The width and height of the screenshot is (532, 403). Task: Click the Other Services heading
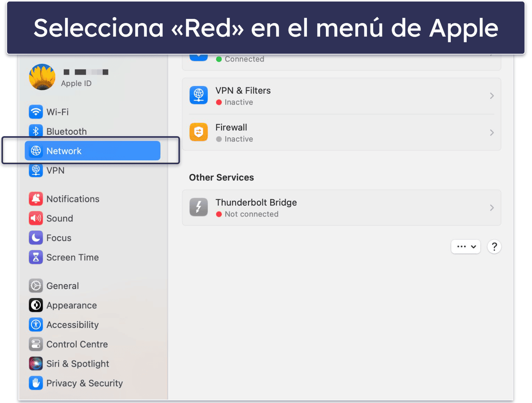pyautogui.click(x=221, y=177)
